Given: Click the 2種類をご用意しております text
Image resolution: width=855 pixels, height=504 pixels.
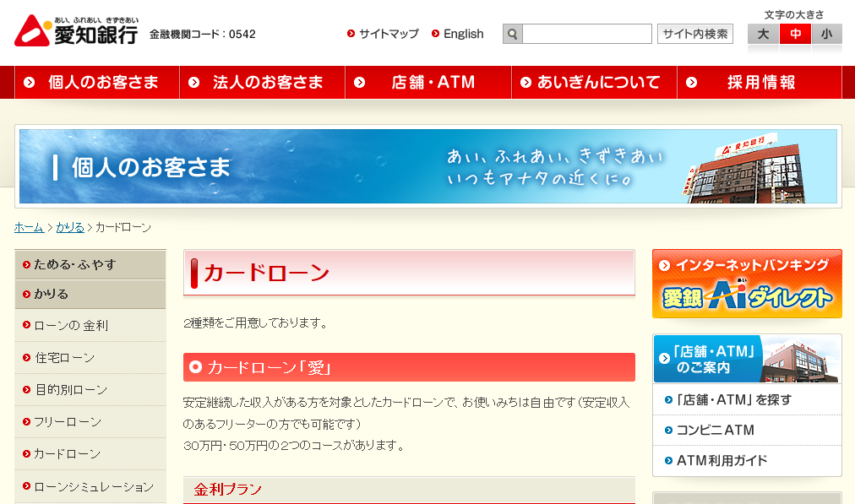Looking at the screenshot, I should click(x=256, y=323).
